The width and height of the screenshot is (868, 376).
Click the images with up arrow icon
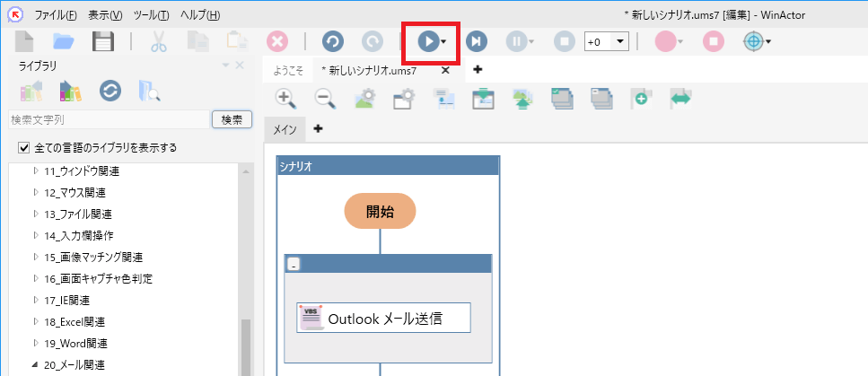click(x=522, y=99)
